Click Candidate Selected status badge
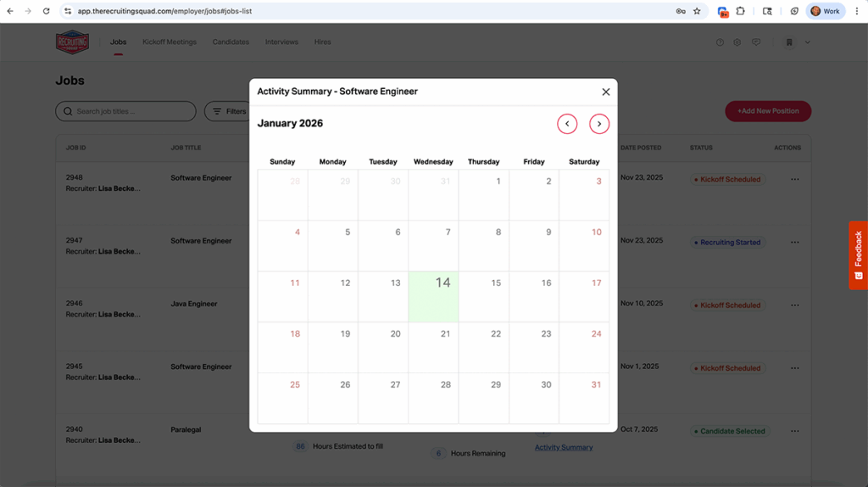This screenshot has width=868, height=487. coord(730,431)
